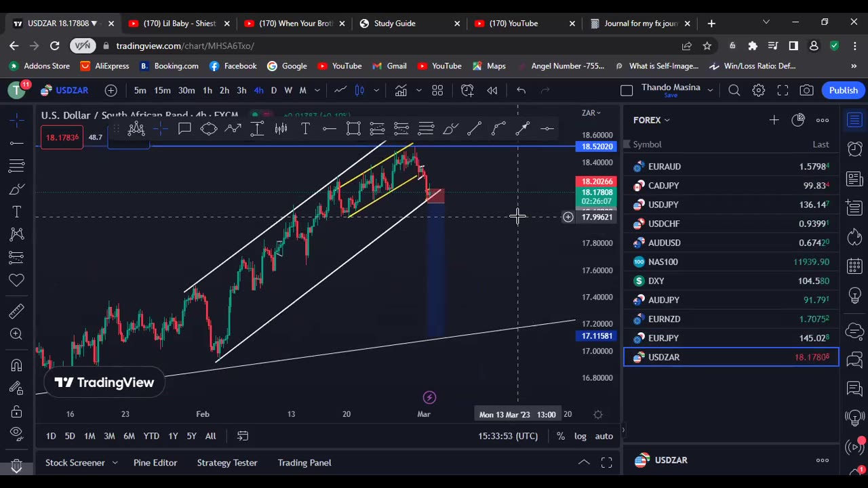Open the indicators menu icon
This screenshot has width=868, height=488.
coord(401,90)
